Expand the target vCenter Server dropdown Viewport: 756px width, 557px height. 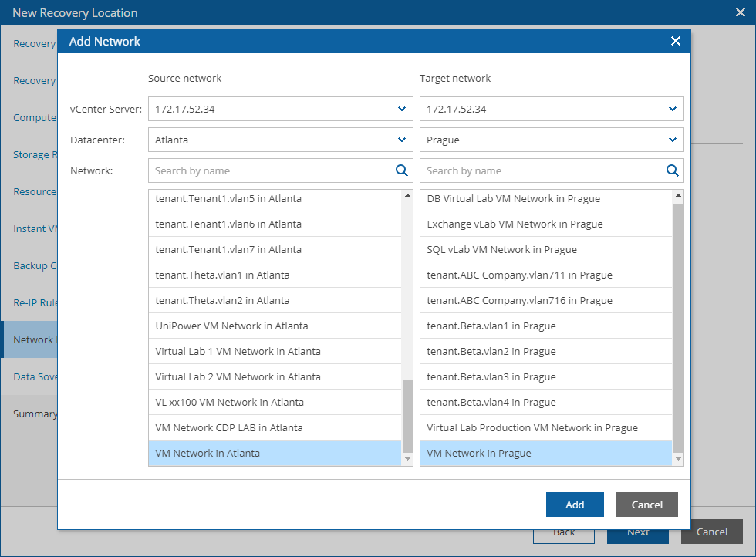click(673, 109)
